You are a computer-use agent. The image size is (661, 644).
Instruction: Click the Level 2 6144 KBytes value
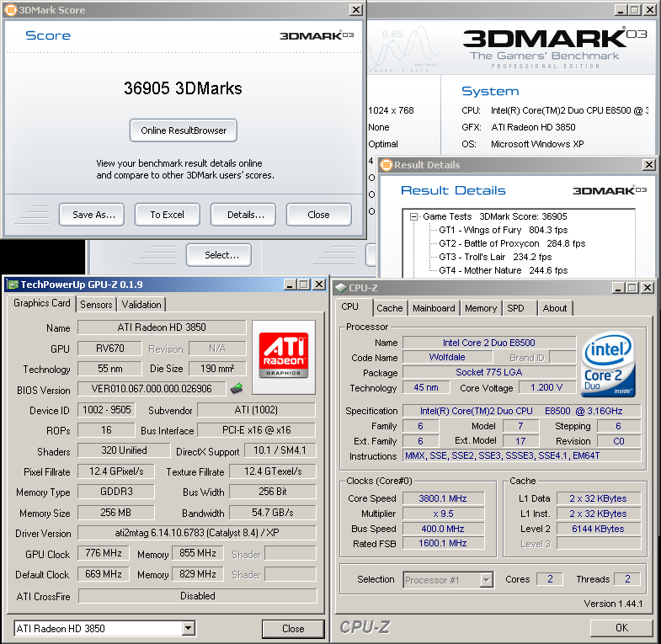coord(599,529)
